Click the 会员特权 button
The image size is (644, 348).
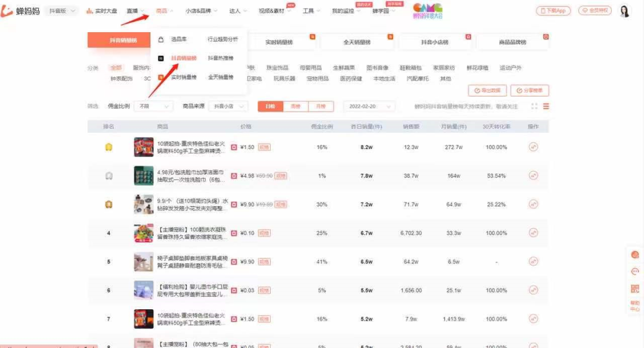click(595, 10)
